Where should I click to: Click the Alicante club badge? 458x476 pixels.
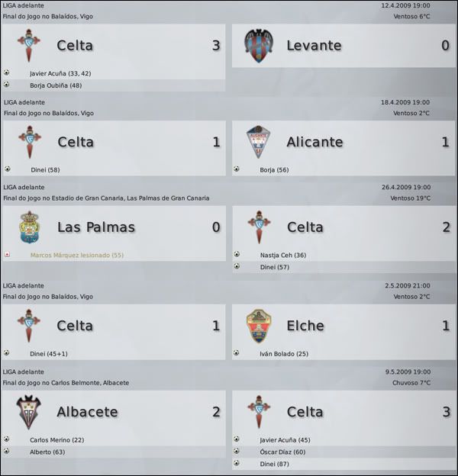click(x=258, y=142)
